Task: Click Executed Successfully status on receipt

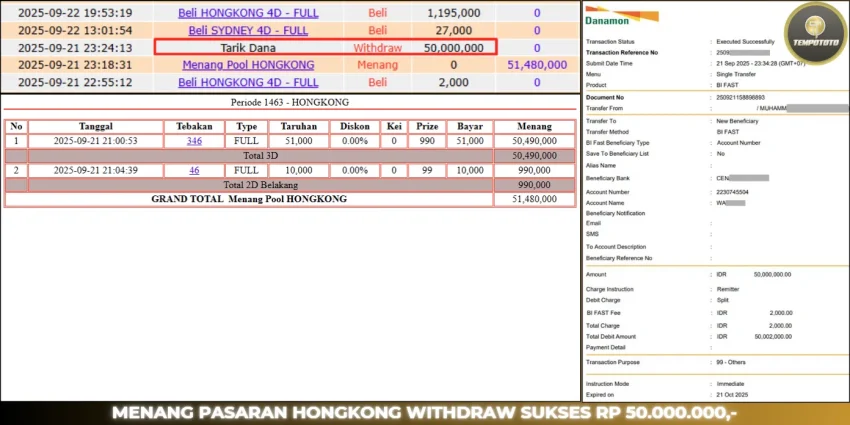Action: click(x=745, y=42)
